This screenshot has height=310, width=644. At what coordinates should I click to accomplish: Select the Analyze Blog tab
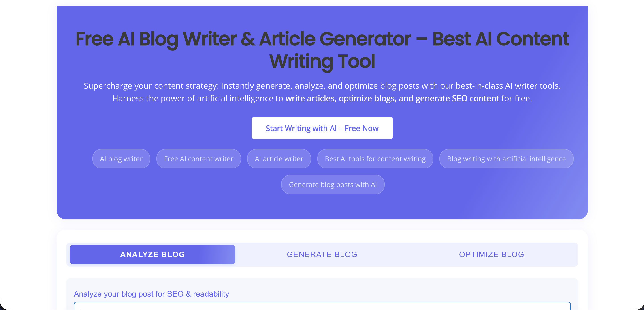coord(153,254)
